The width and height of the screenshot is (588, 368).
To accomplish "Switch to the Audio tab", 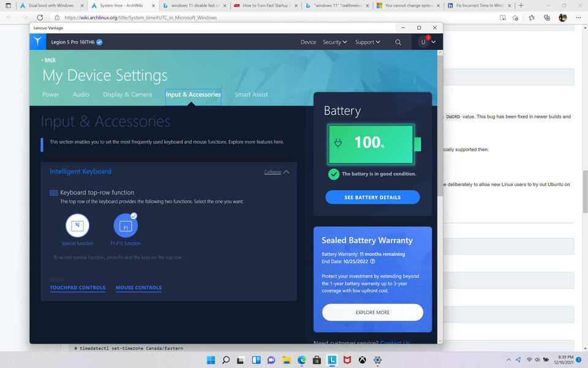I will tap(81, 94).
